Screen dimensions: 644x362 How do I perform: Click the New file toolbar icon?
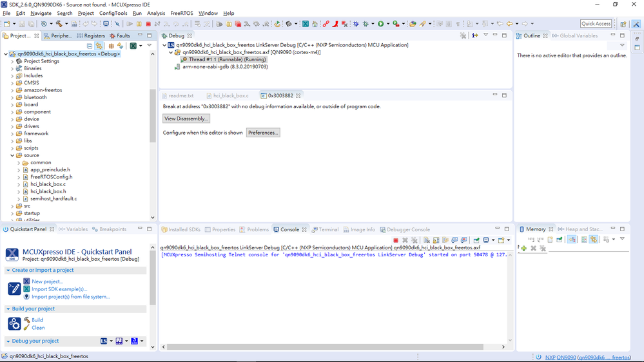[x=7, y=24]
